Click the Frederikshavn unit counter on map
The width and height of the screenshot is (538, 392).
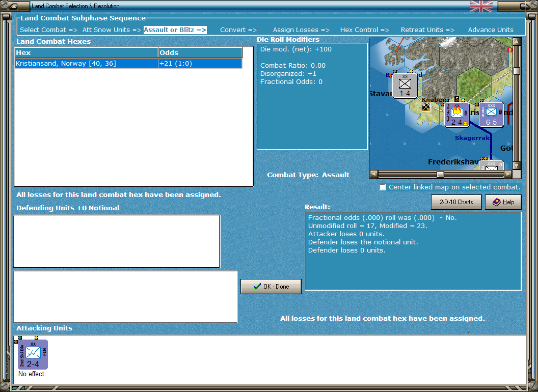[491, 165]
